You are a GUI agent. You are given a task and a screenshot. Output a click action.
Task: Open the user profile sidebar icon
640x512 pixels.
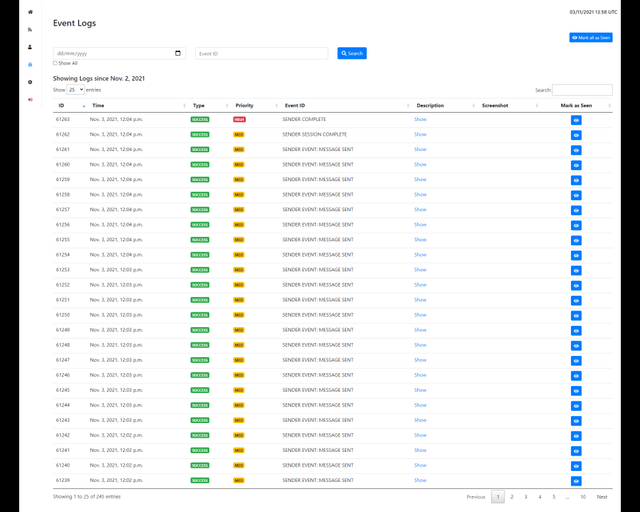click(x=30, y=47)
